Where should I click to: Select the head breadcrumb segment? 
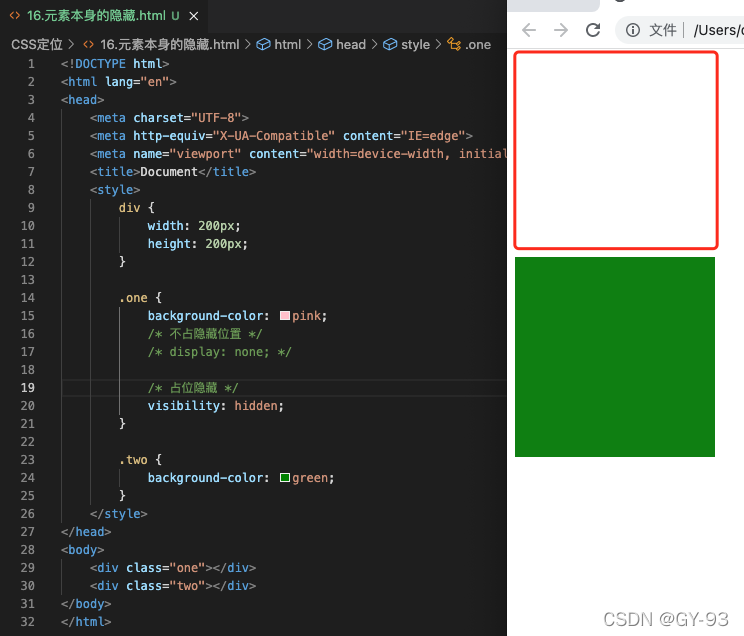(x=351, y=45)
